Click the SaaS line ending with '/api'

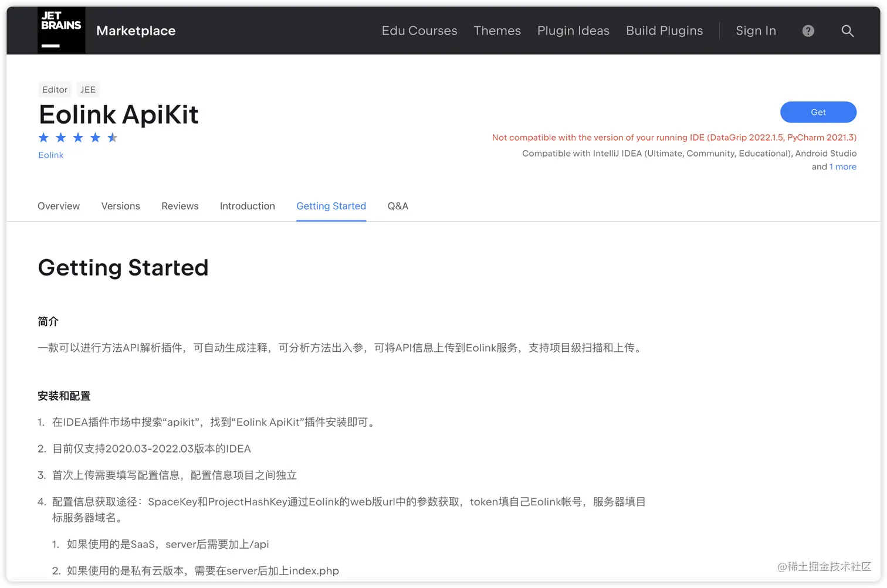pyautogui.click(x=168, y=544)
